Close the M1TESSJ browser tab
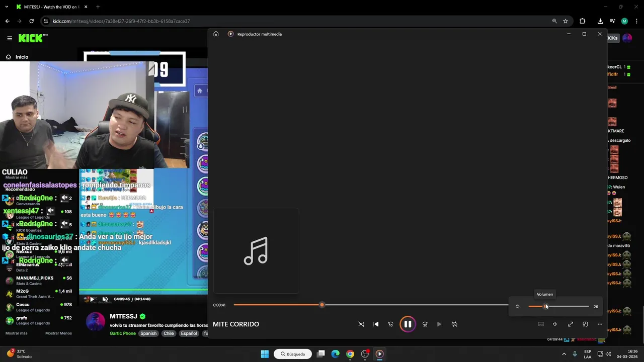644x362 pixels. (86, 7)
